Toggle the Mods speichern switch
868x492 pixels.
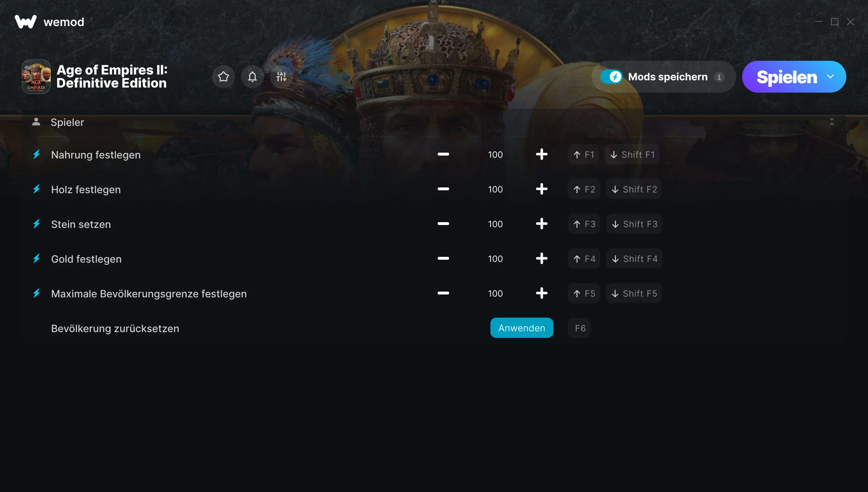612,77
